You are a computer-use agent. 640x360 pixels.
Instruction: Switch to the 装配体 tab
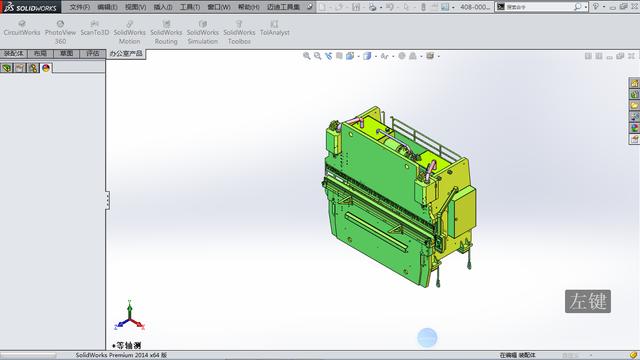coord(14,53)
